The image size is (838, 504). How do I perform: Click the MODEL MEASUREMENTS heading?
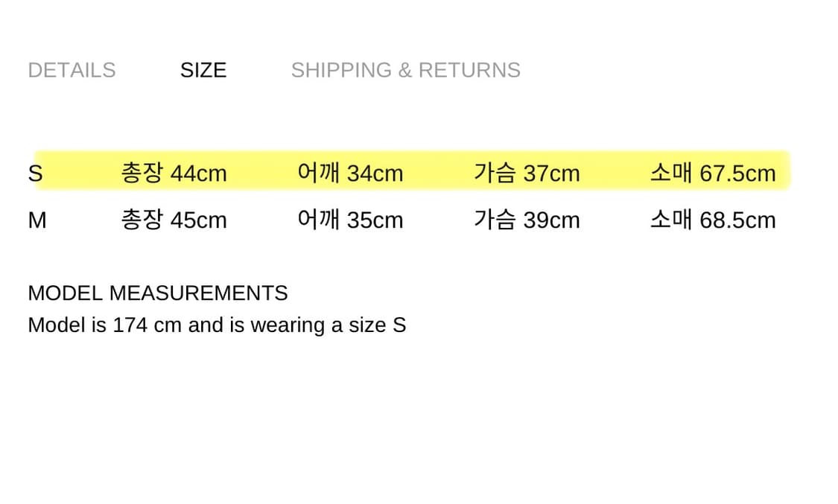point(158,293)
